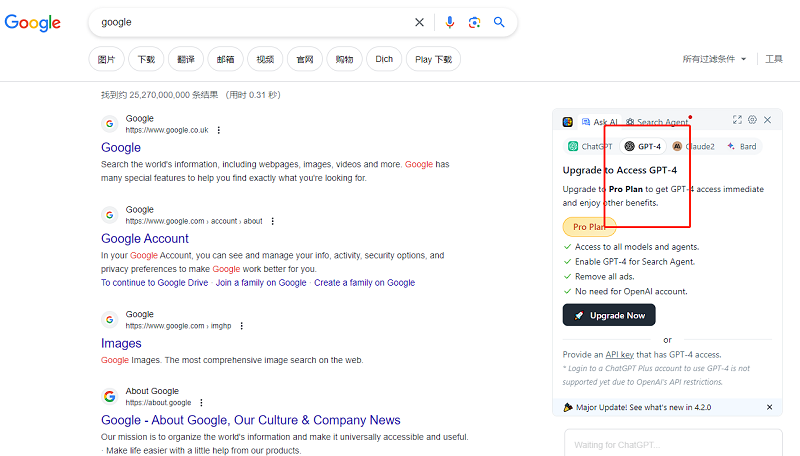Open the Google result title link
This screenshot has width=800, height=456.
121,147
